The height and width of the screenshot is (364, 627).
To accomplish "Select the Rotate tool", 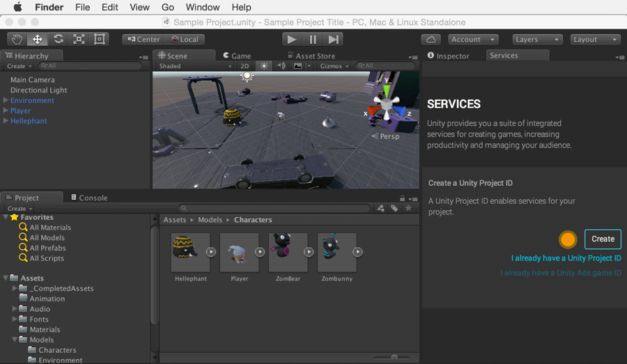I will pyautogui.click(x=59, y=40).
